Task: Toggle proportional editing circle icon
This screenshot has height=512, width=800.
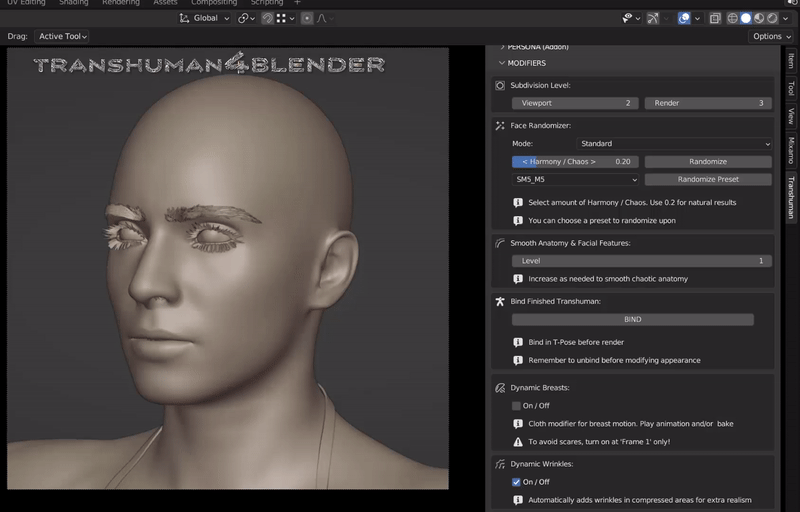Action: pyautogui.click(x=307, y=18)
